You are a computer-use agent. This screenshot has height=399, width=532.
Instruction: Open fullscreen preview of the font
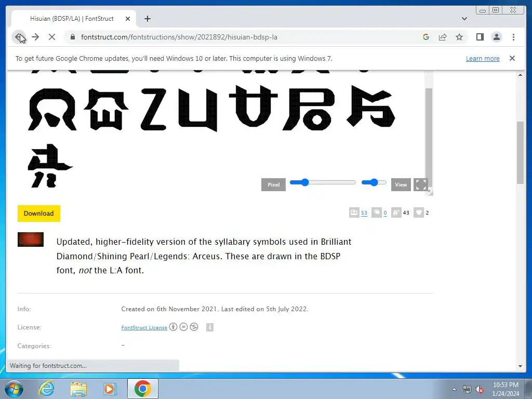pyautogui.click(x=420, y=184)
